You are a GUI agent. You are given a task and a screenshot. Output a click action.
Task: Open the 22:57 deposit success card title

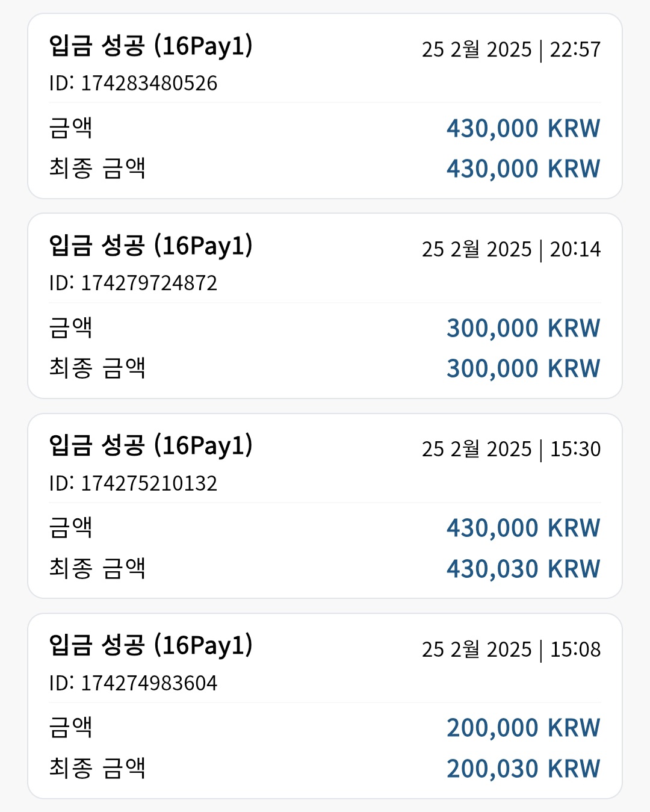(x=150, y=46)
